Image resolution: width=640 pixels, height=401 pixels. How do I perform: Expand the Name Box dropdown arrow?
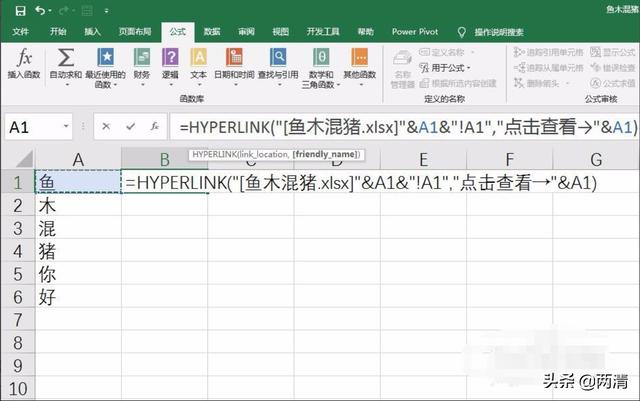tap(67, 127)
